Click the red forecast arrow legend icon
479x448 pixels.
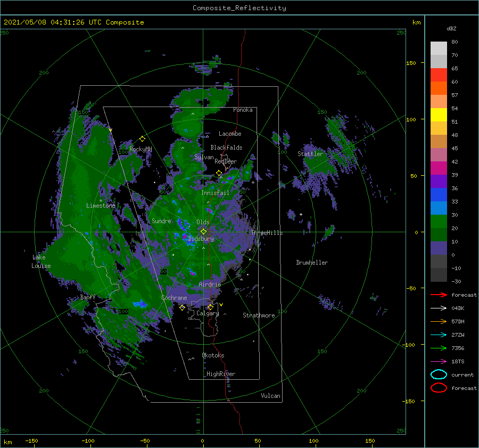click(439, 295)
